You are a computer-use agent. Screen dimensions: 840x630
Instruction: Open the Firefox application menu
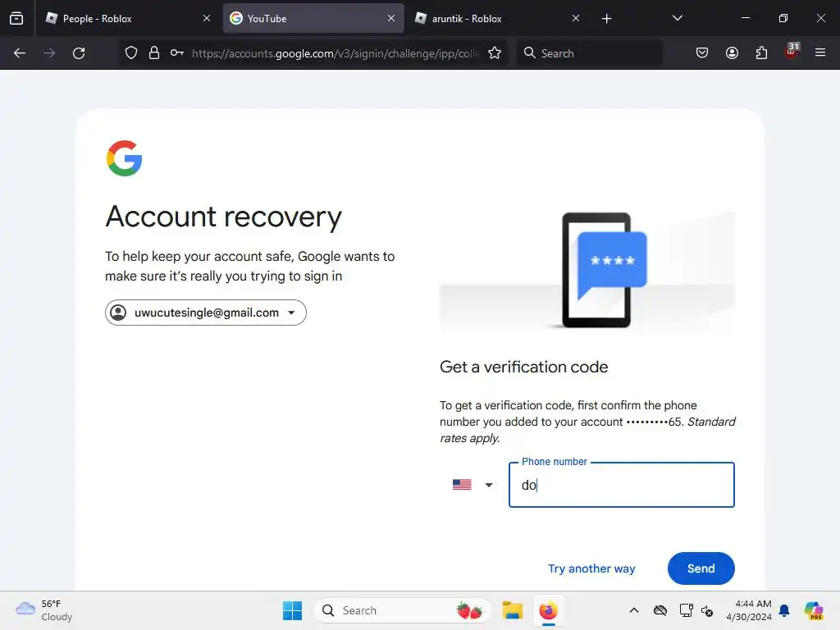click(820, 52)
